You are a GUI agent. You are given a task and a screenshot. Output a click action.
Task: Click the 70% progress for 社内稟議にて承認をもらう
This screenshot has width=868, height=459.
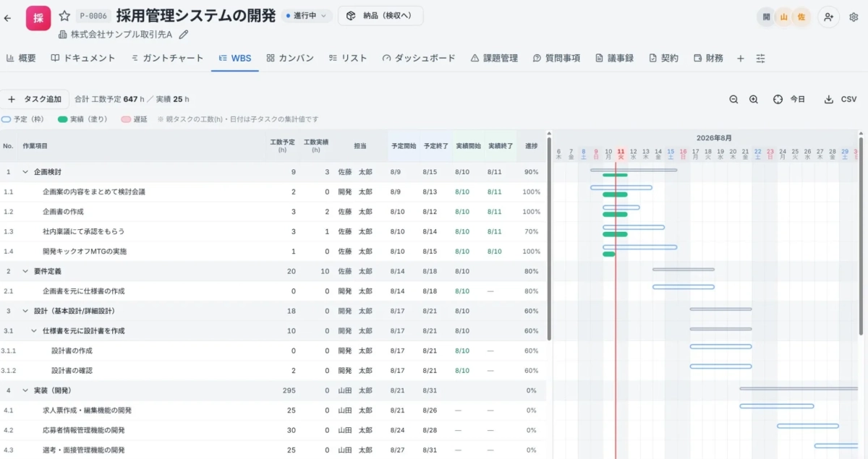coord(532,231)
